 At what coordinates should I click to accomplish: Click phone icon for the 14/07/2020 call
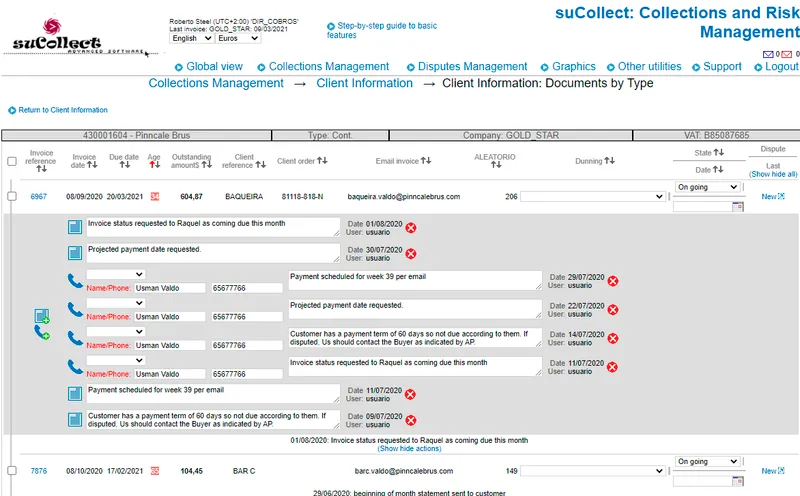pos(75,338)
